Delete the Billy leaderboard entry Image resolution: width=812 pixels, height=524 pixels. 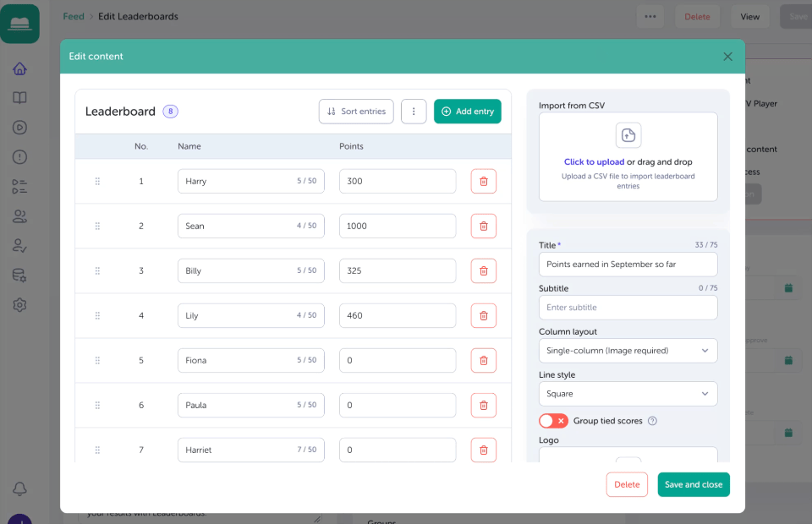483,270
